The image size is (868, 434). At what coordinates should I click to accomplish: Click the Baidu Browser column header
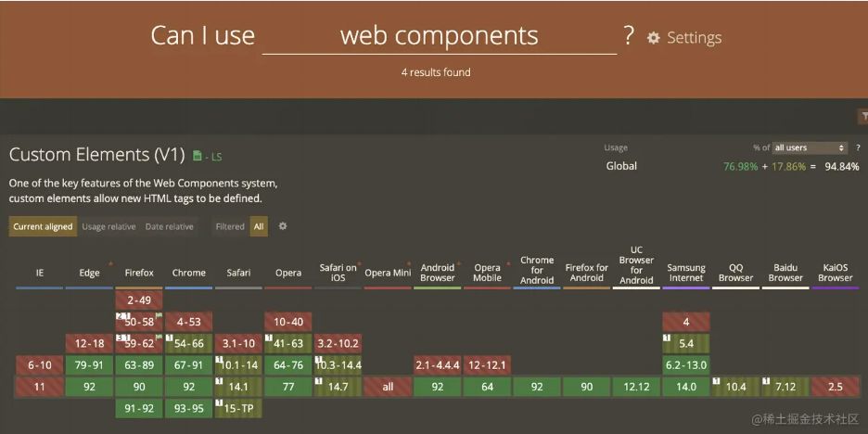(785, 273)
